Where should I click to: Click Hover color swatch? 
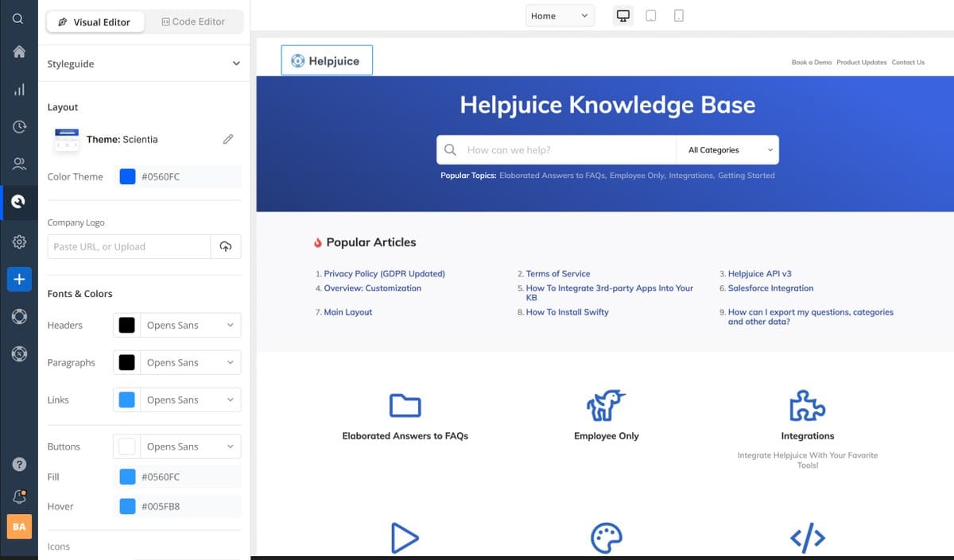tap(127, 506)
